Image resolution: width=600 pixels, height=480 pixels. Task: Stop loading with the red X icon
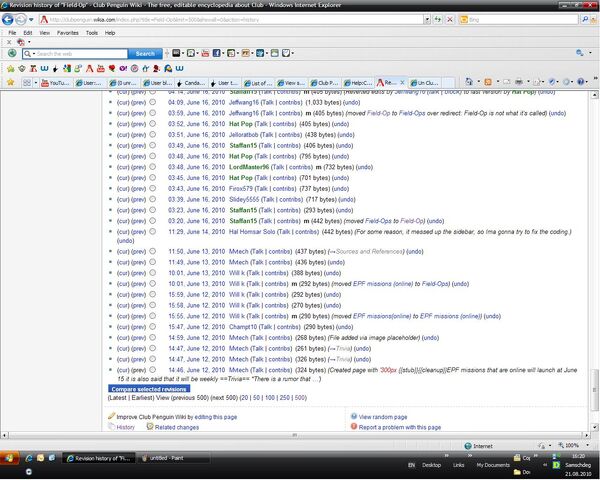(x=450, y=19)
